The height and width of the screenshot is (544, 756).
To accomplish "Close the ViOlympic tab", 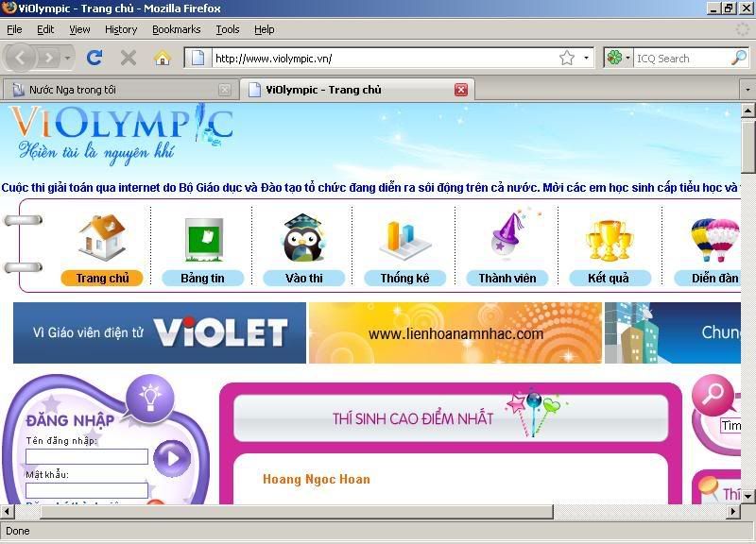I will point(461,90).
